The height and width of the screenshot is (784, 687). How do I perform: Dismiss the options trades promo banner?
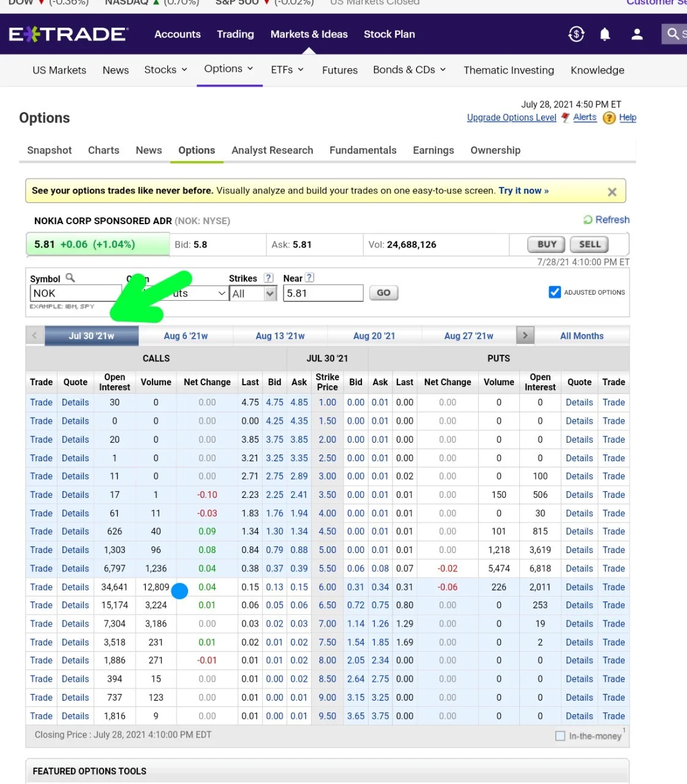click(x=612, y=192)
